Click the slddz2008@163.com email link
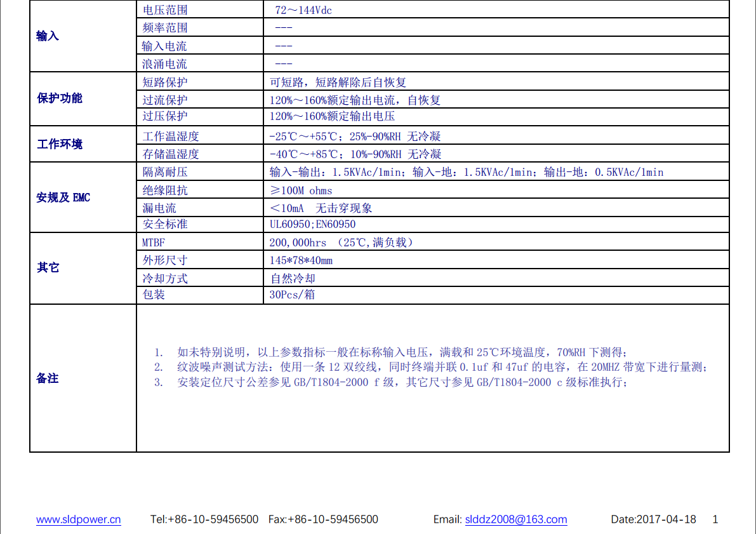 coord(515,519)
